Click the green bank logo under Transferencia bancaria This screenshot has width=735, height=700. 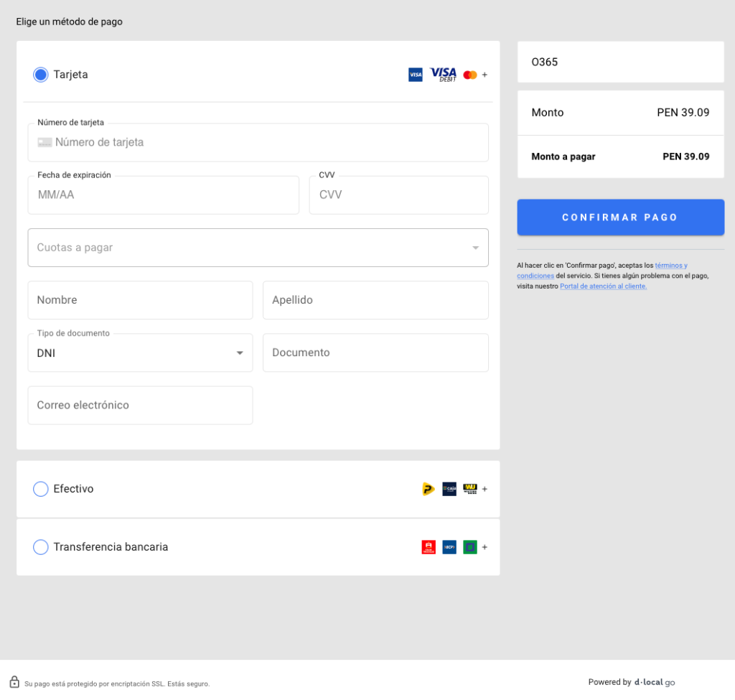(470, 547)
